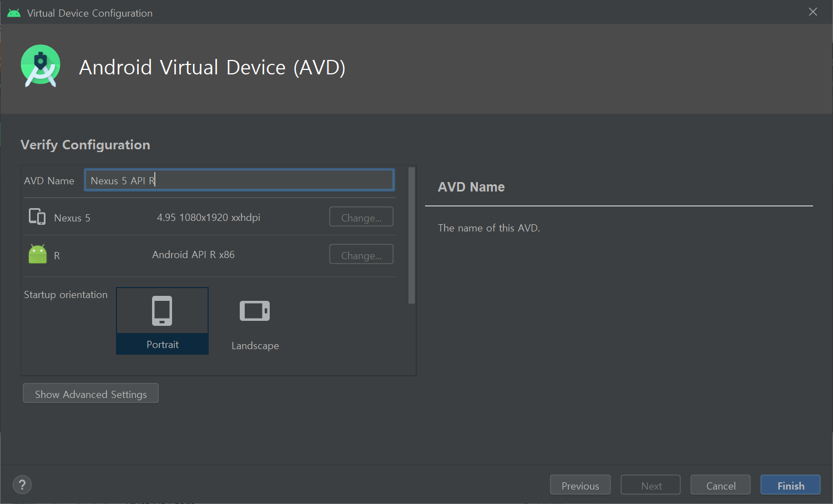
Task: Cancel the virtual device configuration
Action: (720, 485)
